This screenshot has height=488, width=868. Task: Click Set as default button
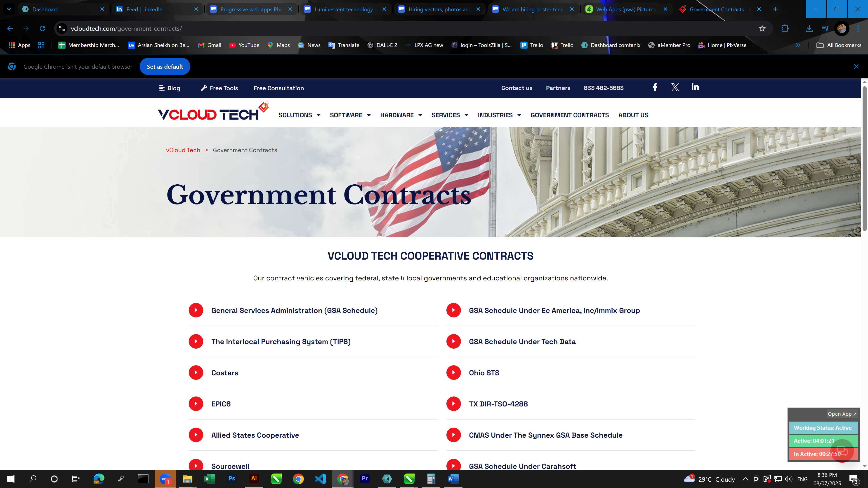pyautogui.click(x=165, y=67)
